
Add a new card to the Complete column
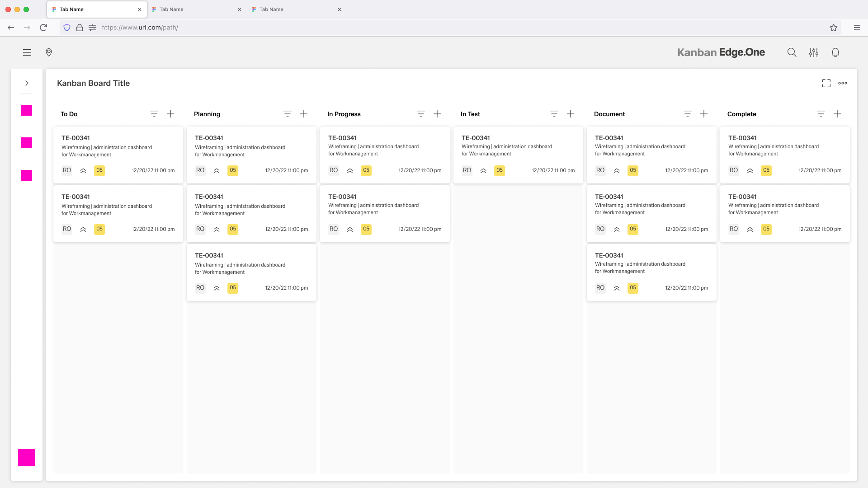(837, 114)
